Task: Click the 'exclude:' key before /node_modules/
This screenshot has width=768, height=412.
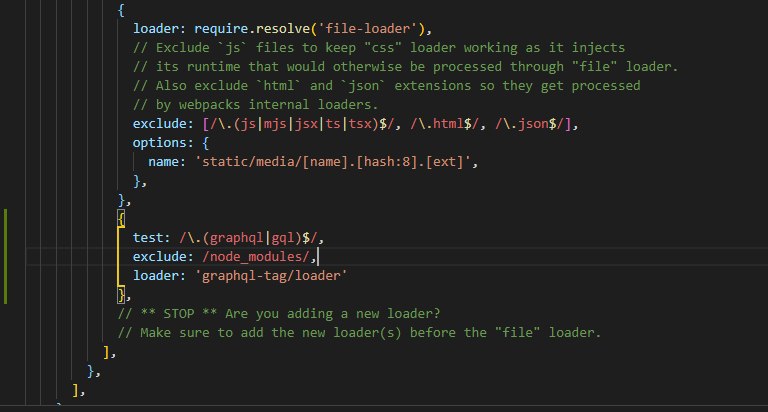Action: [x=163, y=257]
